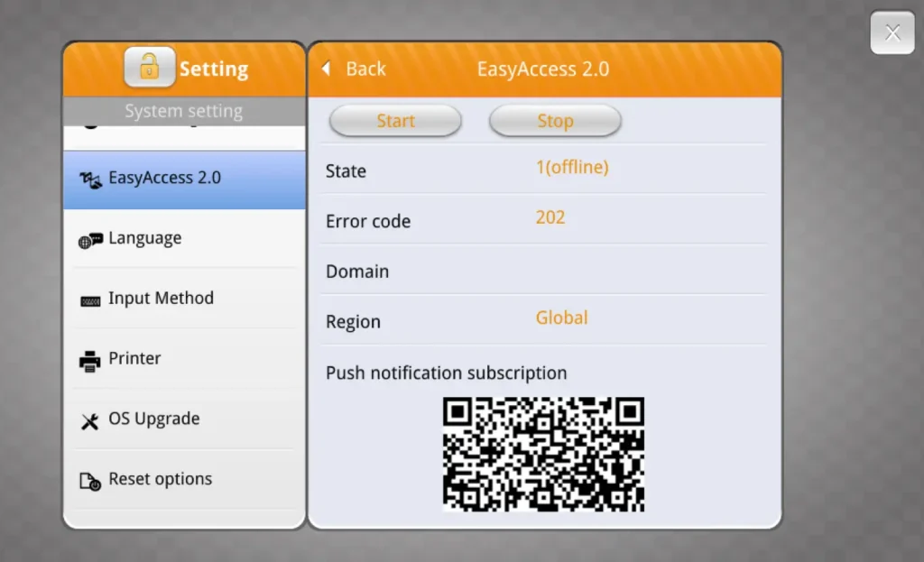The height and width of the screenshot is (562, 924).
Task: Click the Push notification subscription label
Action: [x=446, y=372]
